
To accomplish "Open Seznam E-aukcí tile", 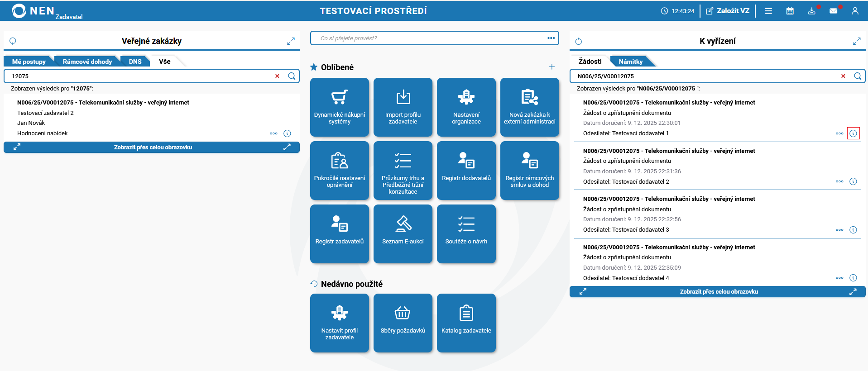I will point(403,234).
